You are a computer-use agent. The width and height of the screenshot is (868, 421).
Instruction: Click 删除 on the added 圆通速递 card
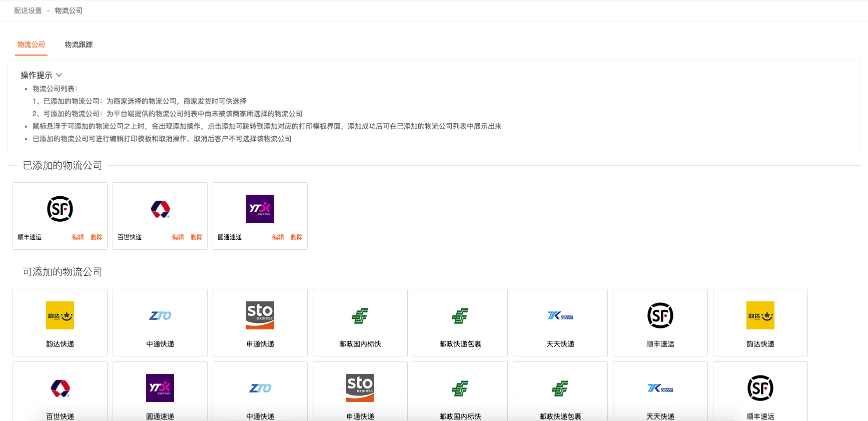coord(297,237)
